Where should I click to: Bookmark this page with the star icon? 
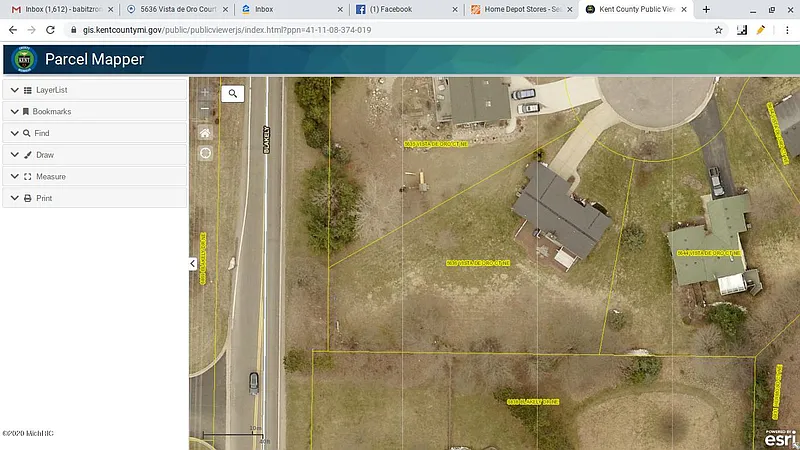(718, 30)
